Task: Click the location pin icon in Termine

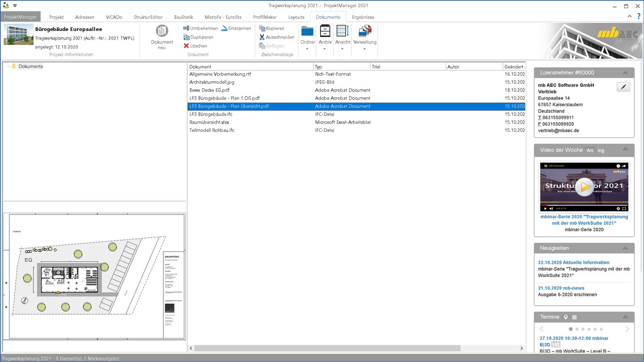Action: tap(566, 317)
